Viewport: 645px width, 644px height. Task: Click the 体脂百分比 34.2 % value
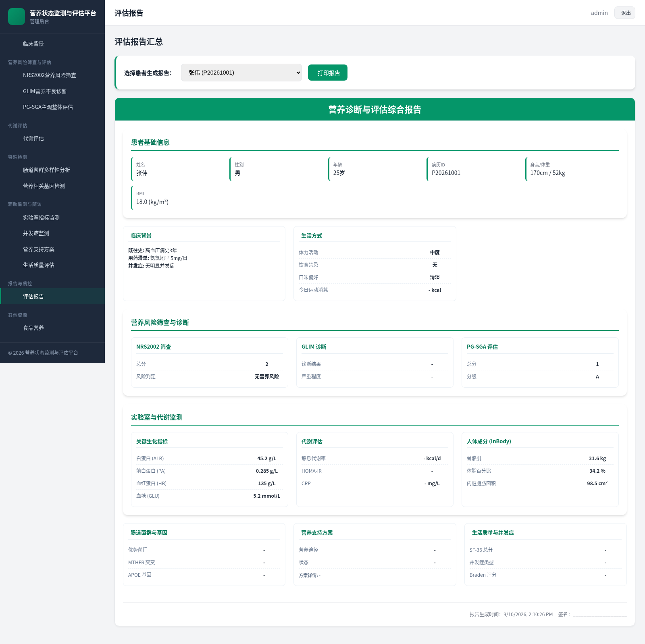point(597,471)
